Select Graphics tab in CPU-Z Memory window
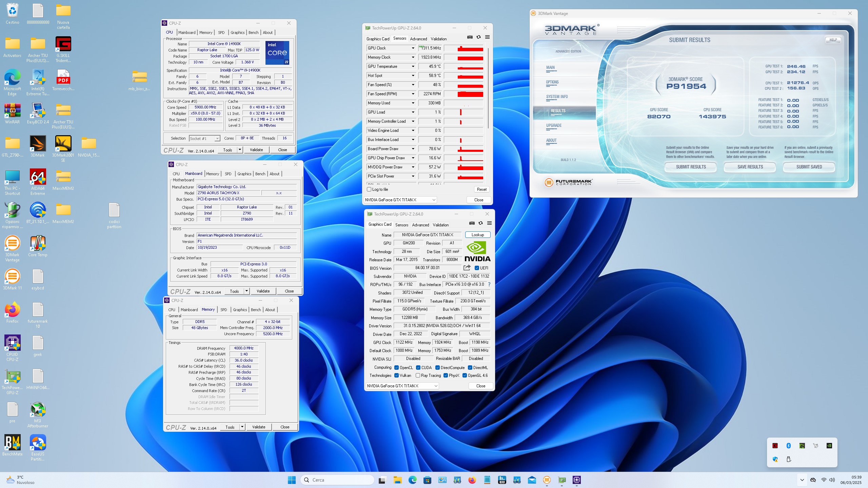This screenshot has width=868, height=488. 240,310
